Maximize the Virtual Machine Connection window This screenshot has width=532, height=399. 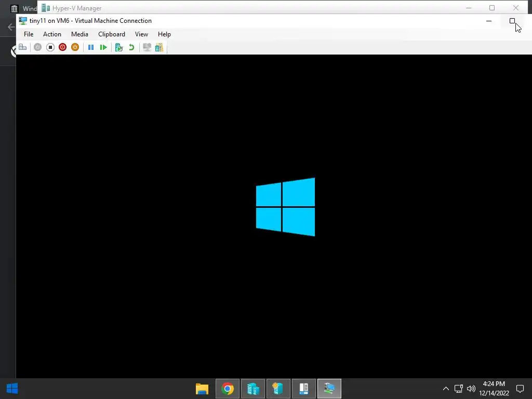click(512, 21)
